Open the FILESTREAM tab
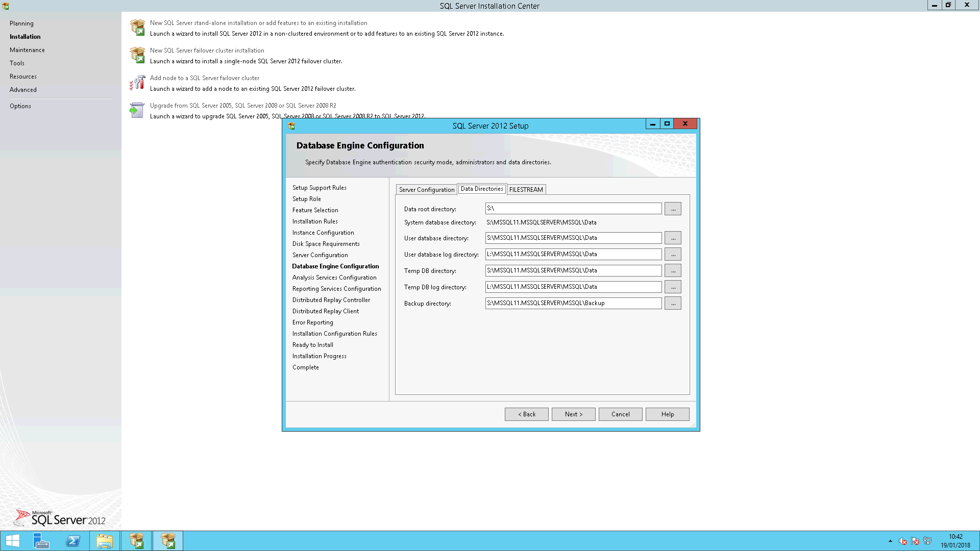 (x=526, y=190)
